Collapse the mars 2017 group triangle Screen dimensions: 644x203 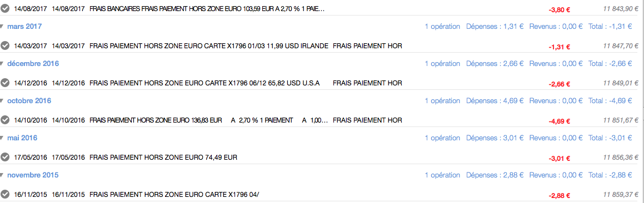pyautogui.click(x=2, y=27)
